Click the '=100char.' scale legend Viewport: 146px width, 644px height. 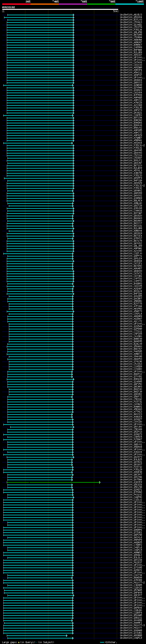[x=108, y=642]
